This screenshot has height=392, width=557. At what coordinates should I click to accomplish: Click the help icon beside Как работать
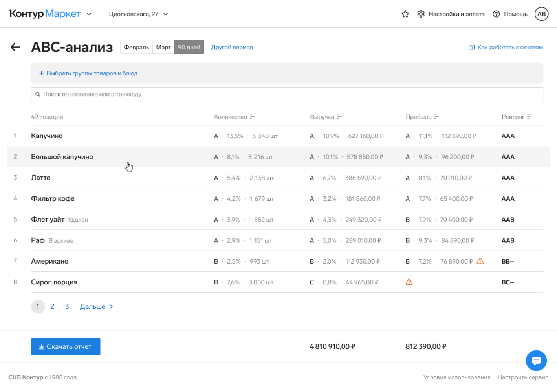[x=472, y=47]
